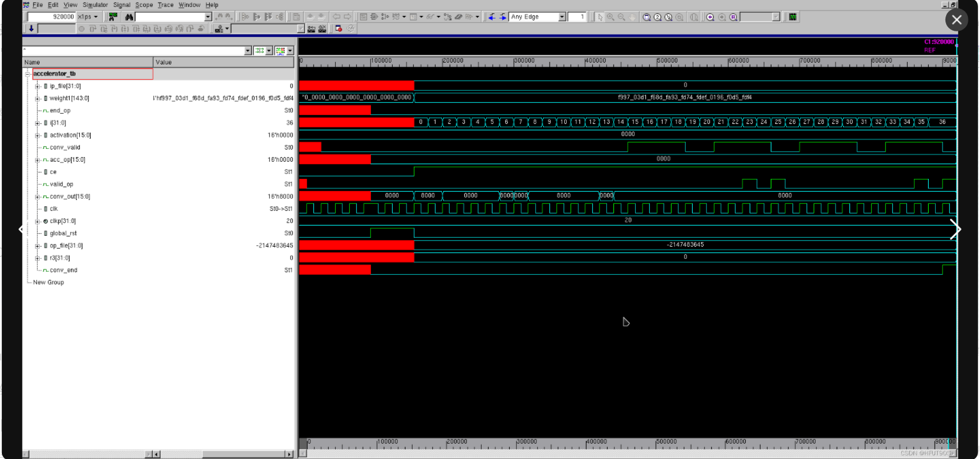Open the Signal menu
This screenshot has width=980, height=459.
[x=122, y=5]
